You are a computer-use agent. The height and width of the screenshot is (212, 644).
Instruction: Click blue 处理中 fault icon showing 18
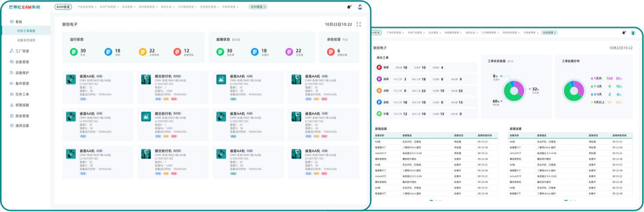pyautogui.click(x=254, y=52)
